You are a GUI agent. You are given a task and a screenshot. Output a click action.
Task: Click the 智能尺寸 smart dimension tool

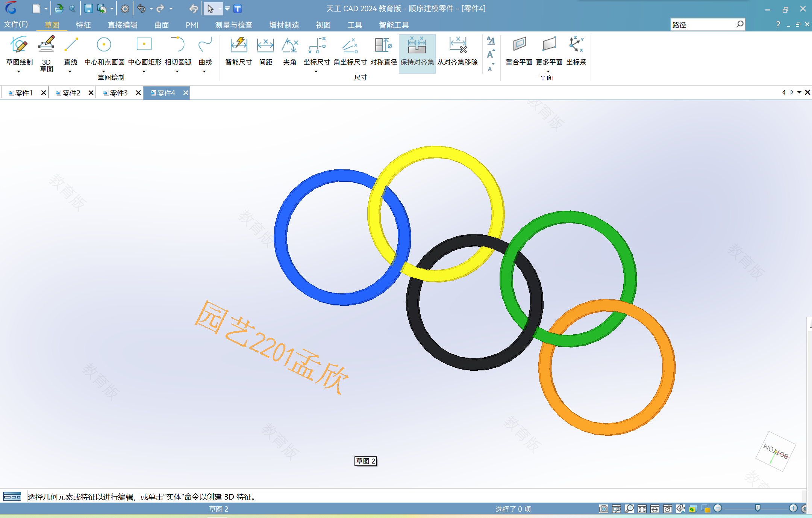(x=239, y=51)
